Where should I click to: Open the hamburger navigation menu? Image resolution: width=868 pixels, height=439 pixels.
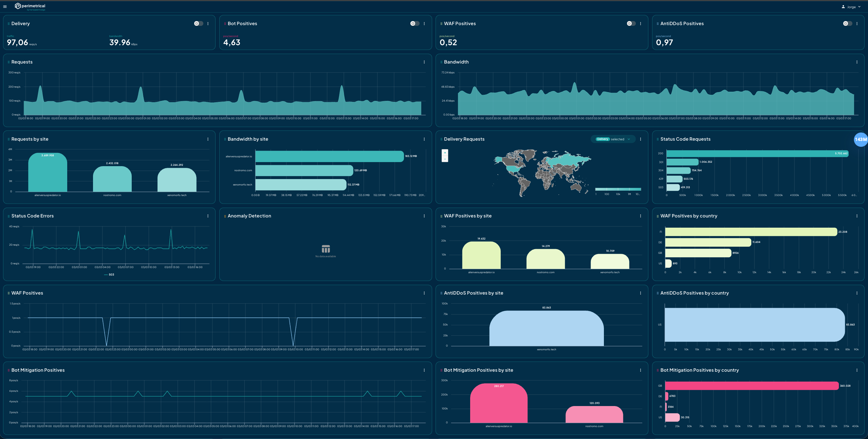(x=5, y=6)
